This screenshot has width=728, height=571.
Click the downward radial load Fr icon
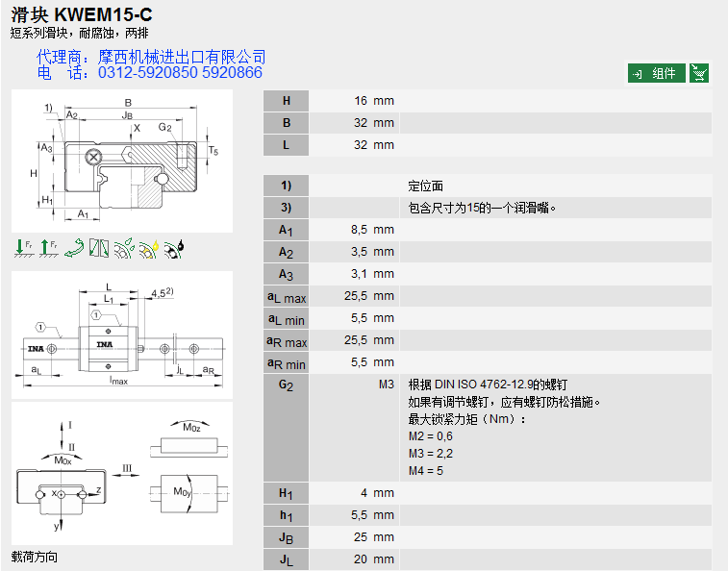pos(23,248)
